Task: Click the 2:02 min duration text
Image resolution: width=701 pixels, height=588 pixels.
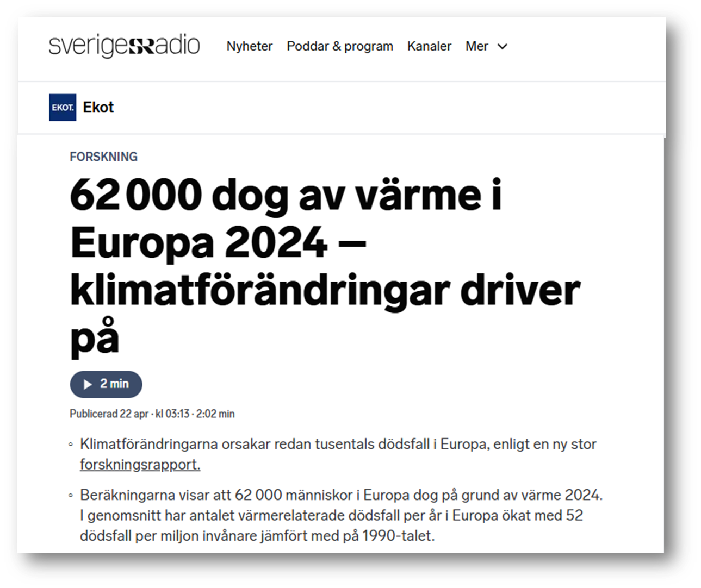Action: coord(215,414)
